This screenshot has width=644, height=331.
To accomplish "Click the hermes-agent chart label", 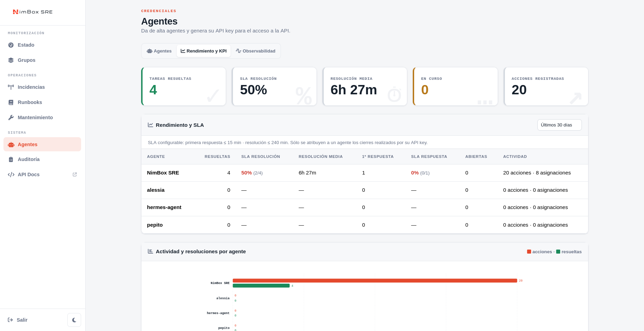I will click(218, 313).
